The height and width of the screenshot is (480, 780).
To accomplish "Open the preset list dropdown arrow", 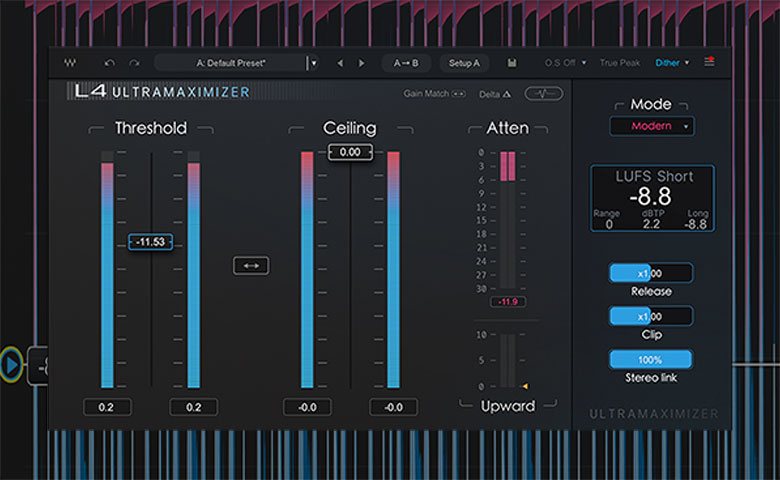I will (x=314, y=63).
